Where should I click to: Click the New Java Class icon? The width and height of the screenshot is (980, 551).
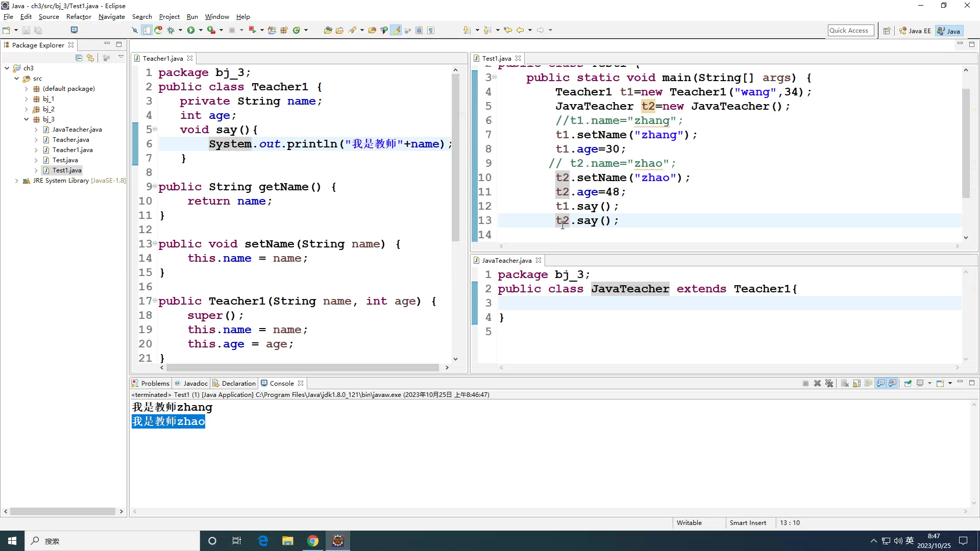click(x=297, y=30)
